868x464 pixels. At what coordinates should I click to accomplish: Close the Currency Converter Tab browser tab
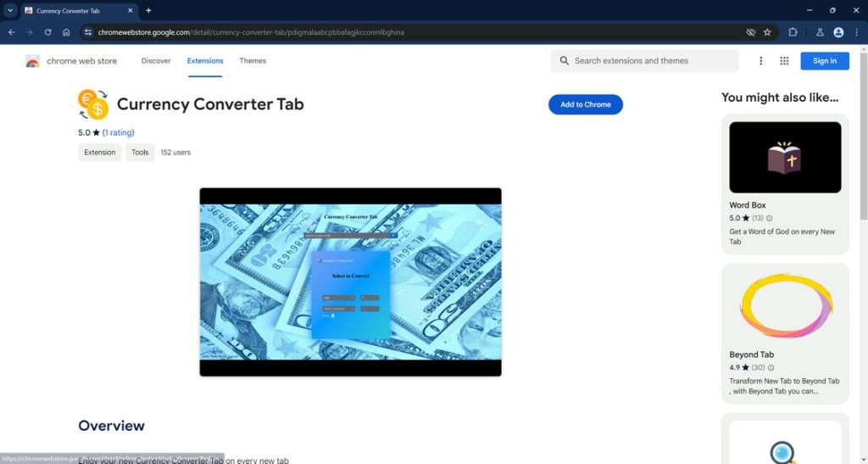tap(130, 10)
